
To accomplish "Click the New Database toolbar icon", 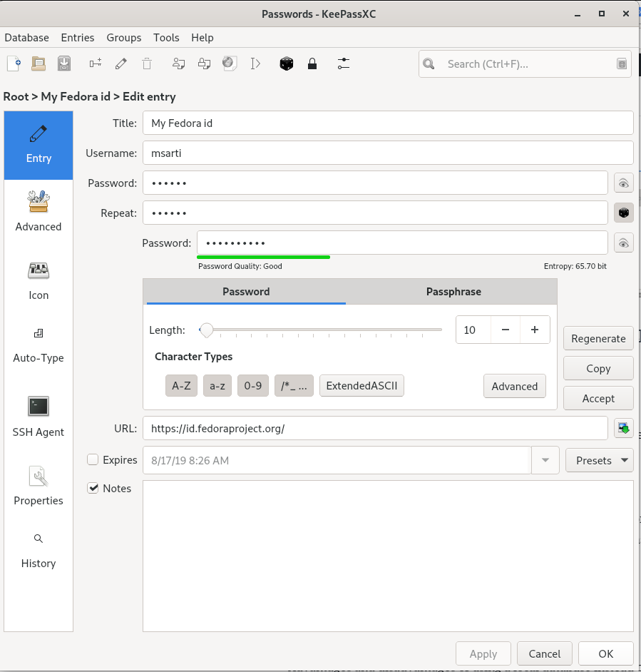I will 14,63.
